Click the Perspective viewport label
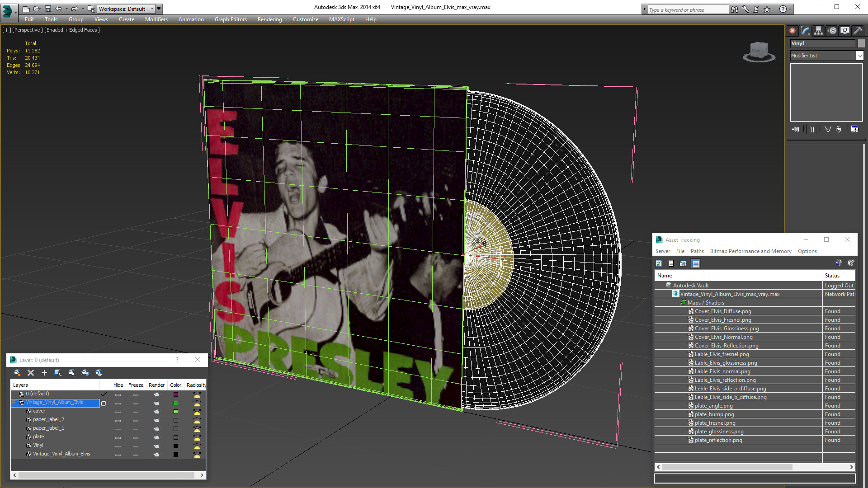 pyautogui.click(x=28, y=30)
